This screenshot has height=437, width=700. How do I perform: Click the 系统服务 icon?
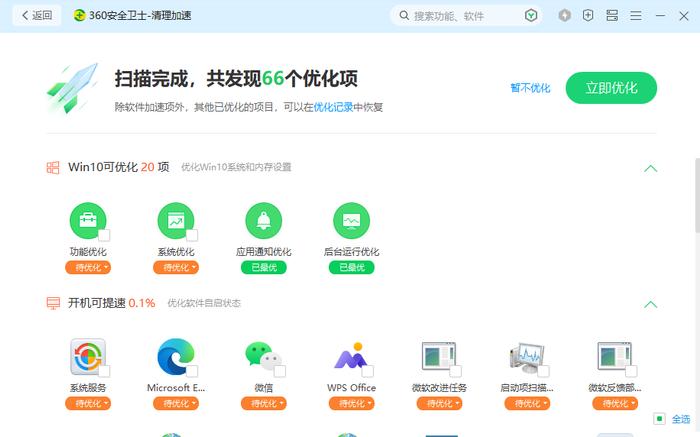[x=88, y=356]
